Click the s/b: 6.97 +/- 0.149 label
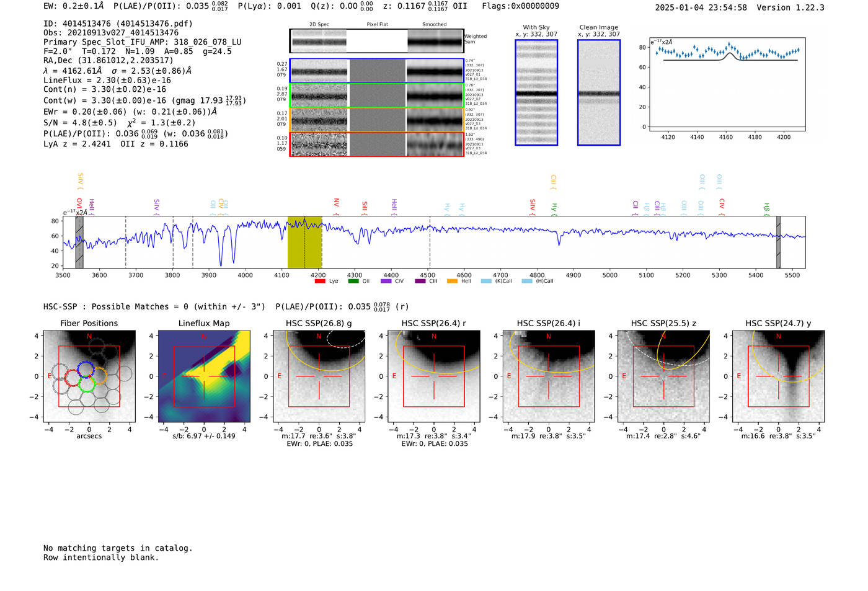The height and width of the screenshot is (591, 868). pyautogui.click(x=204, y=436)
